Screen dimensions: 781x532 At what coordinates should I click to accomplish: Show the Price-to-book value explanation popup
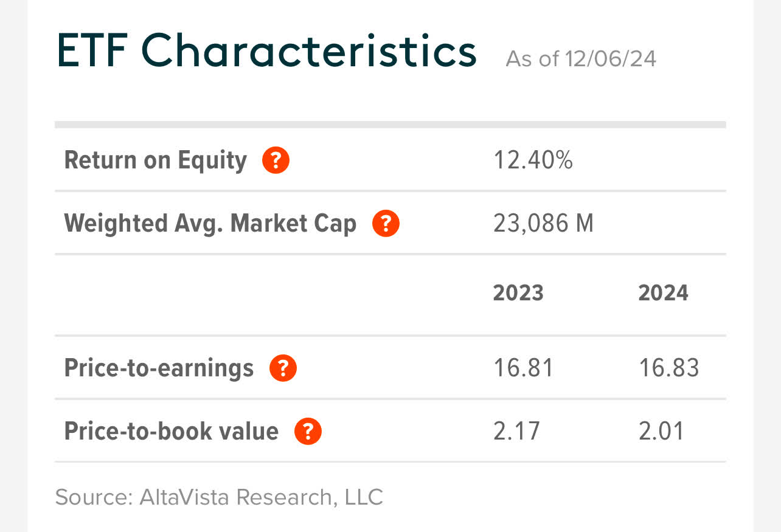[x=308, y=430]
